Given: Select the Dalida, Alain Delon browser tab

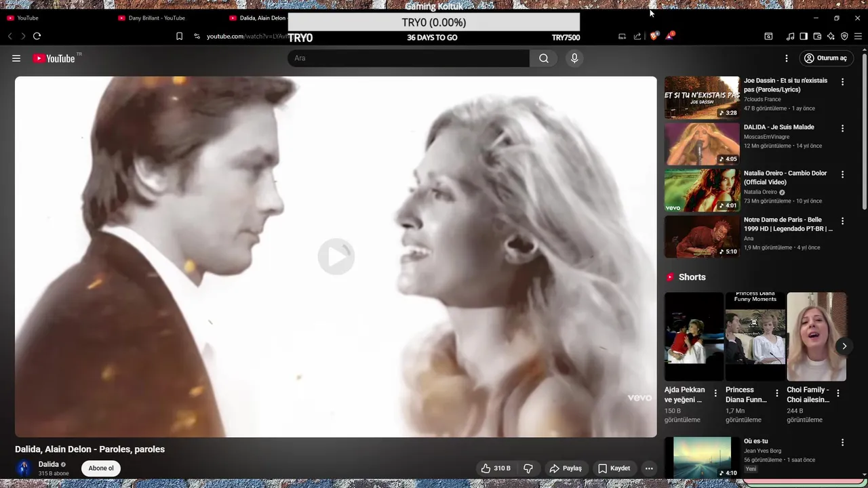Looking at the screenshot, I should [258, 18].
